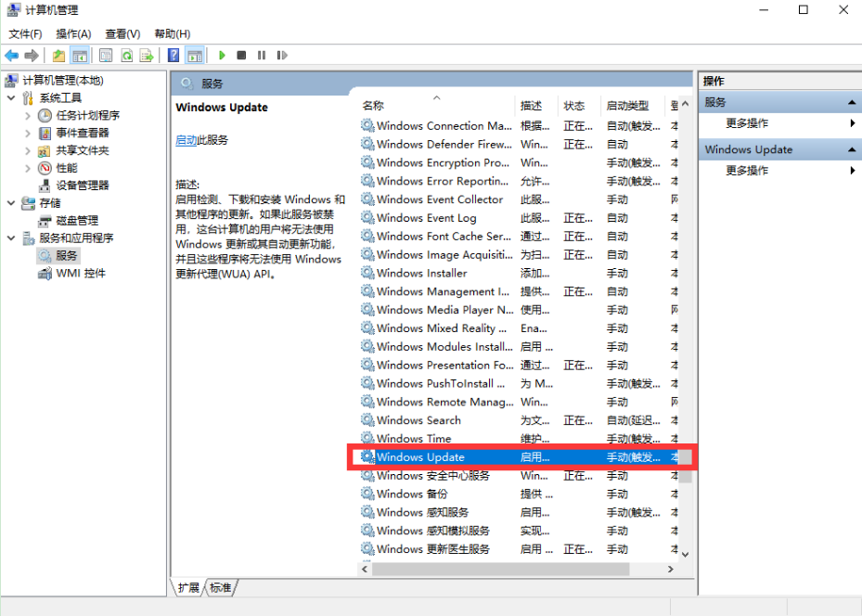This screenshot has width=862, height=616.
Task: Collapse the 服务和应用程序 tree node
Action: [11, 237]
